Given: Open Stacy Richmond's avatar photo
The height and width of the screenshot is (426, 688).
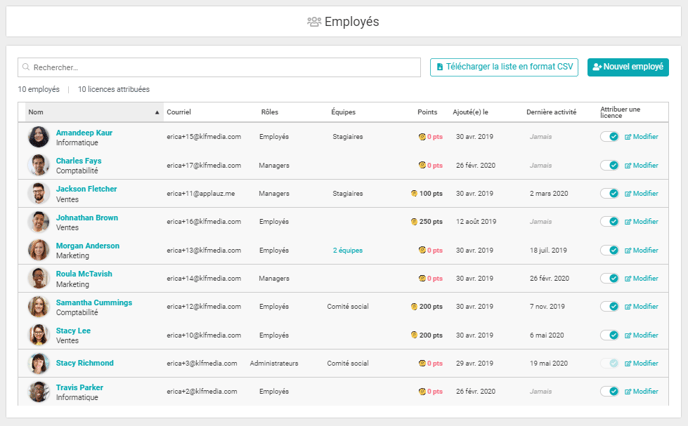Looking at the screenshot, I should click(x=39, y=363).
